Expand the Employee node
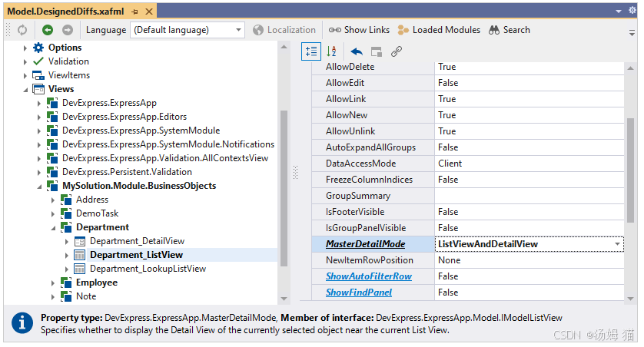The image size is (644, 347). [x=53, y=283]
